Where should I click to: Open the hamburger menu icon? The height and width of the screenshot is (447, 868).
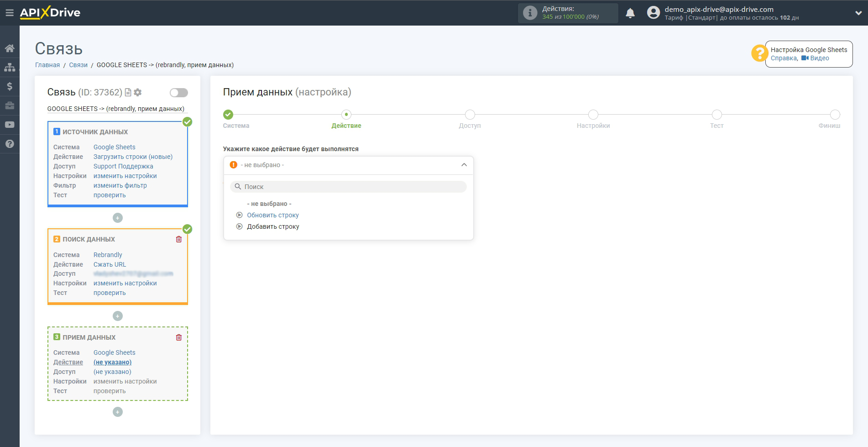click(x=9, y=13)
